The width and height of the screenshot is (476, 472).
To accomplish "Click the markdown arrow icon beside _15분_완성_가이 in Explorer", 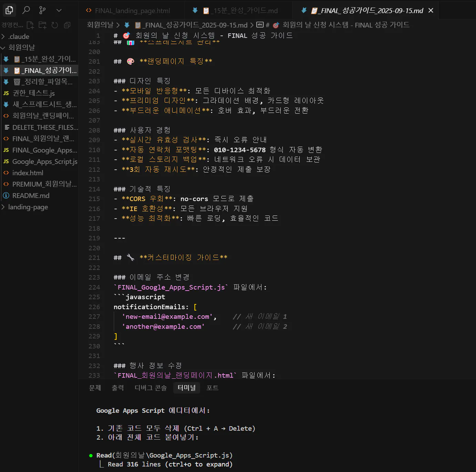I will pos(6,59).
